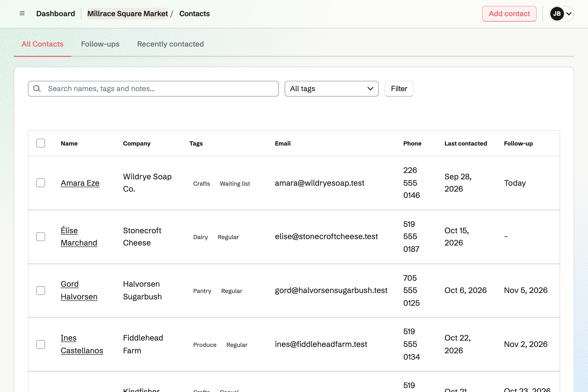Click email elise@stonecroftcheese.test
This screenshot has height=392, width=588.
click(x=326, y=236)
